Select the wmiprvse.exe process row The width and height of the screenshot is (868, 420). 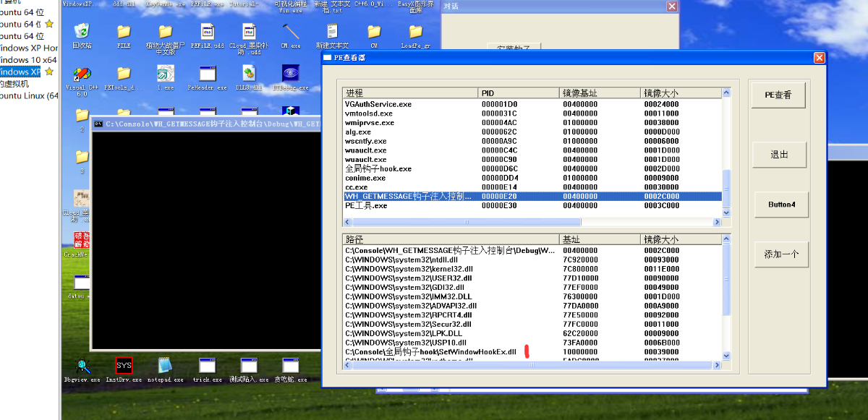click(x=532, y=123)
